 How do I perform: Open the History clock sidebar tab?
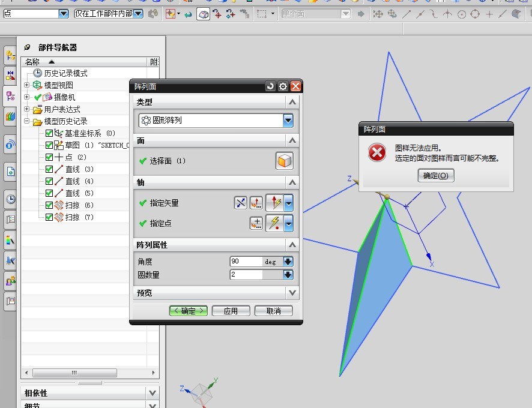point(11,199)
